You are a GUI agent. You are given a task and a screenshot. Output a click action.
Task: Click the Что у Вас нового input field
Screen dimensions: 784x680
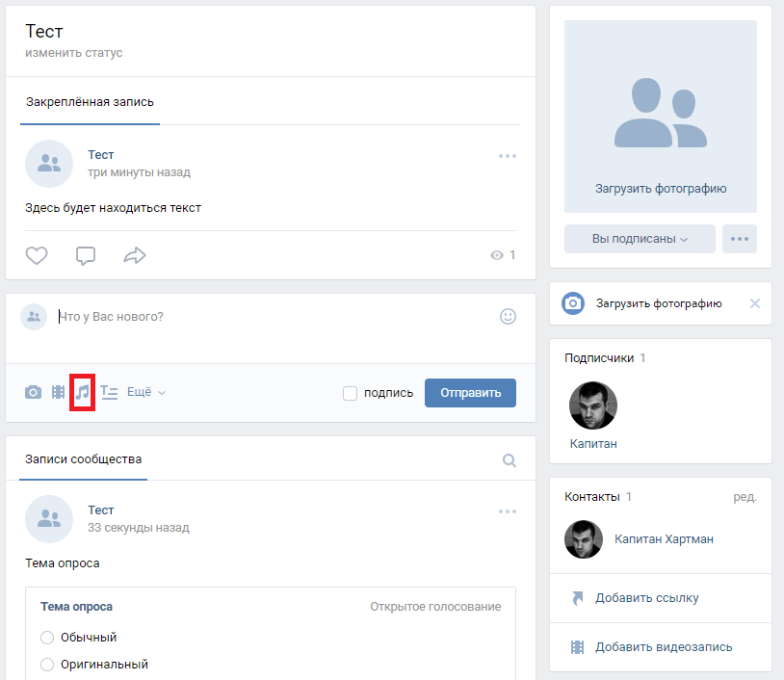(x=270, y=317)
